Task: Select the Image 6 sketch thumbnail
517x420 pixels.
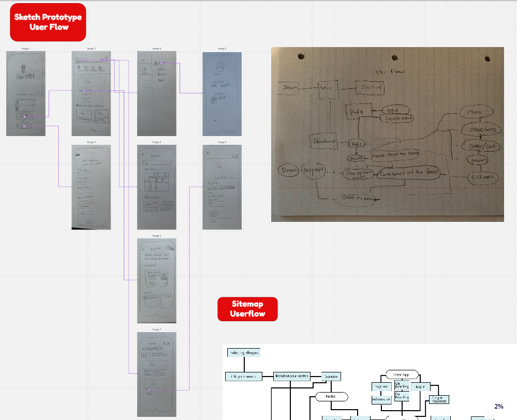Action: coord(157,280)
